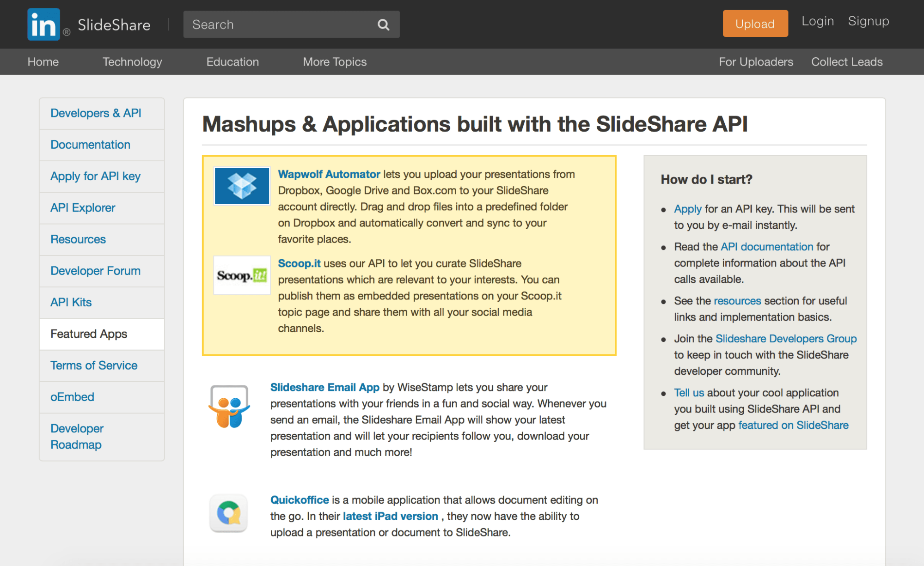
Task: Open the Home menu item
Action: [x=43, y=61]
